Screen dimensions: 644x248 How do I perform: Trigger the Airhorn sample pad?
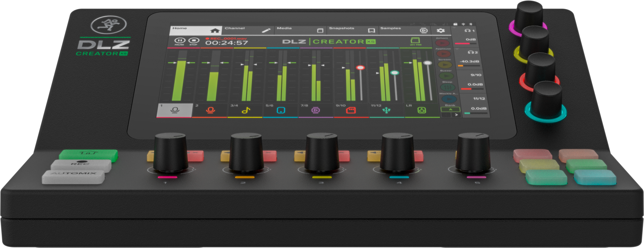[x=442, y=43]
